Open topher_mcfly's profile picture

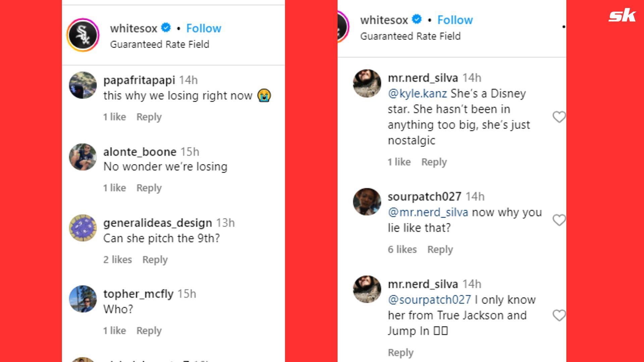83,299
